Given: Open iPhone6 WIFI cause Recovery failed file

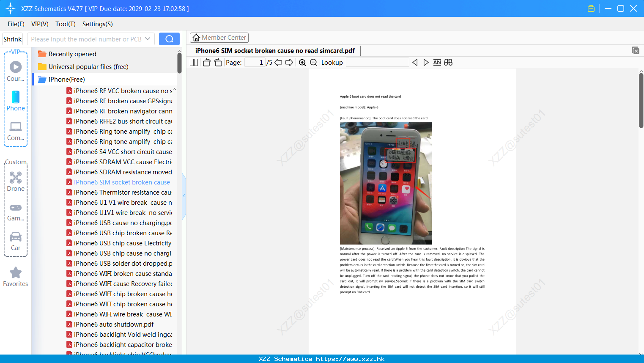Looking at the screenshot, I should [119, 284].
